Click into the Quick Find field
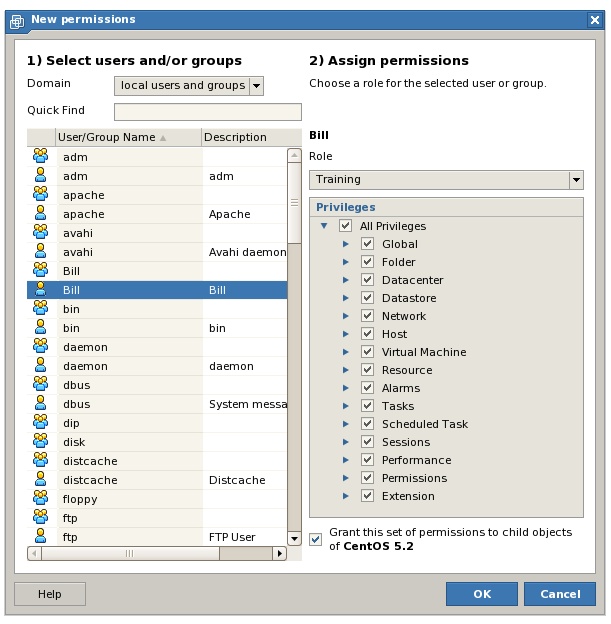The image size is (611, 624). click(x=207, y=111)
